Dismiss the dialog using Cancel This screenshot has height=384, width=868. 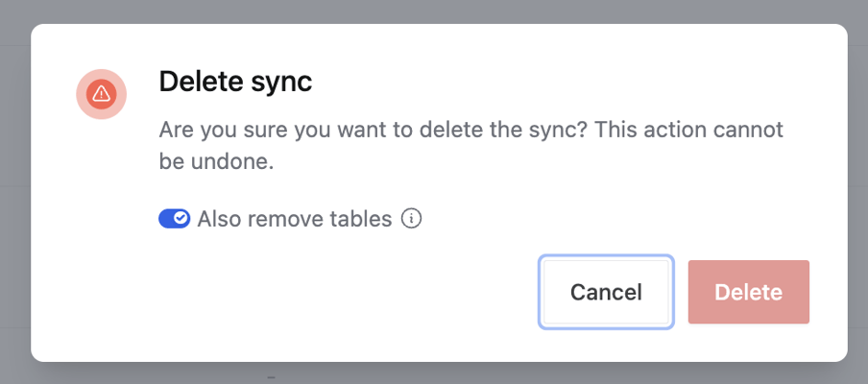[x=606, y=292]
